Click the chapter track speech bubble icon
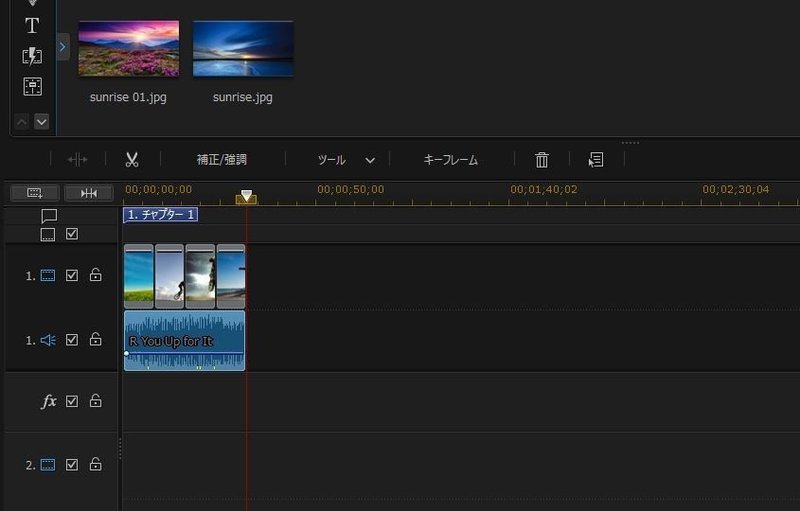The width and height of the screenshot is (800, 511). click(49, 216)
